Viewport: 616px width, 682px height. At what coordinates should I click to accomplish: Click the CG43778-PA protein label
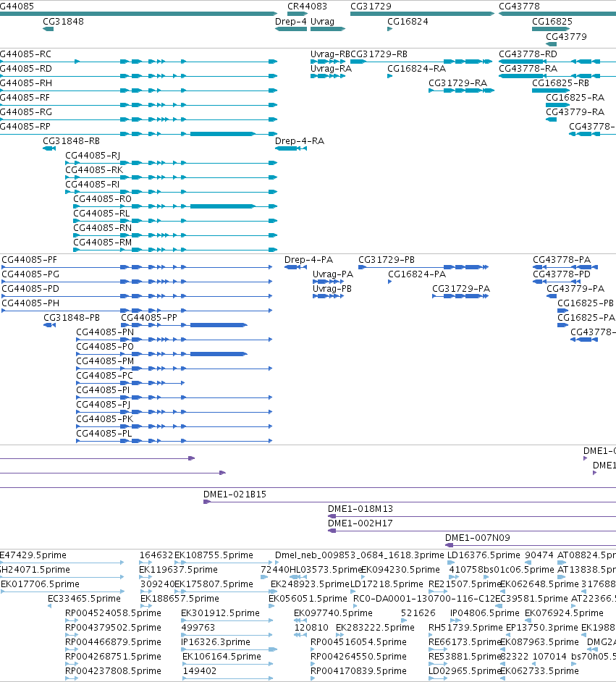[562, 260]
